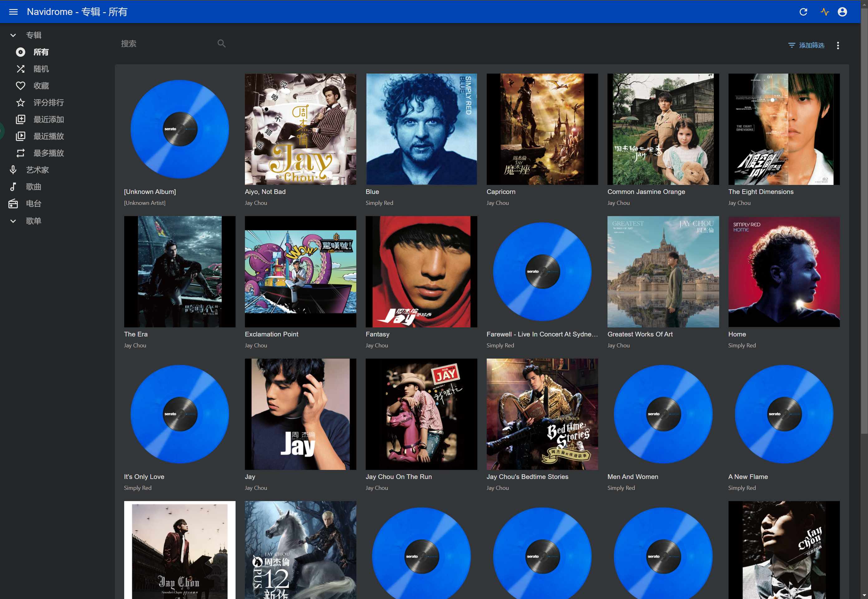Open the Capricorn album cover

542,129
